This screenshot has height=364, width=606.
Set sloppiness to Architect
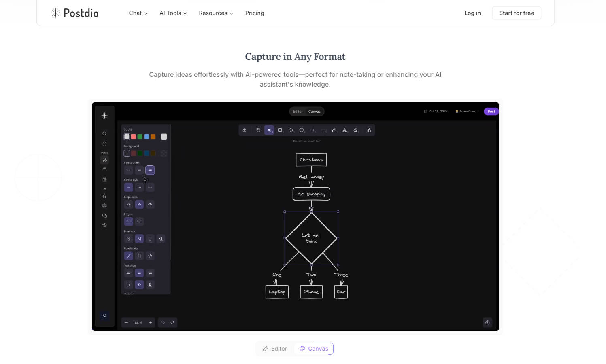pos(128,204)
